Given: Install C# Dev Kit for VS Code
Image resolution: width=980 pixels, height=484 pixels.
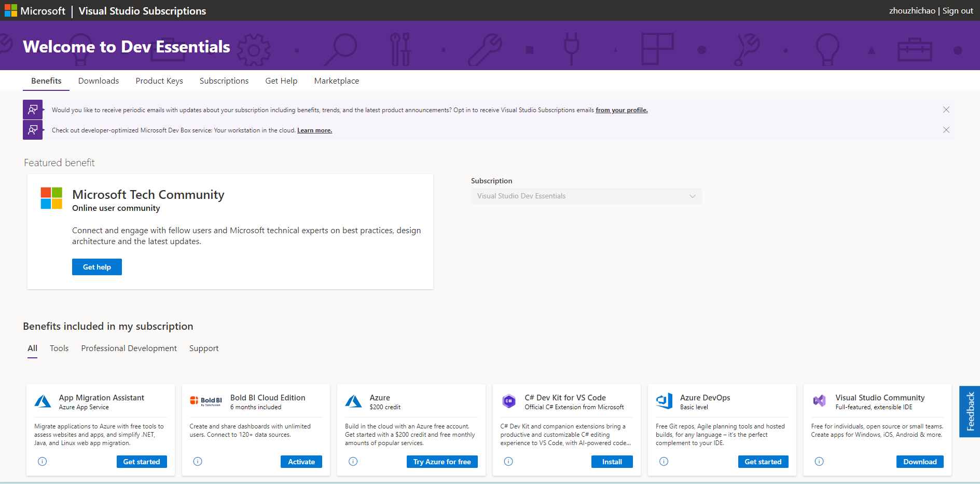Looking at the screenshot, I should tap(612, 462).
